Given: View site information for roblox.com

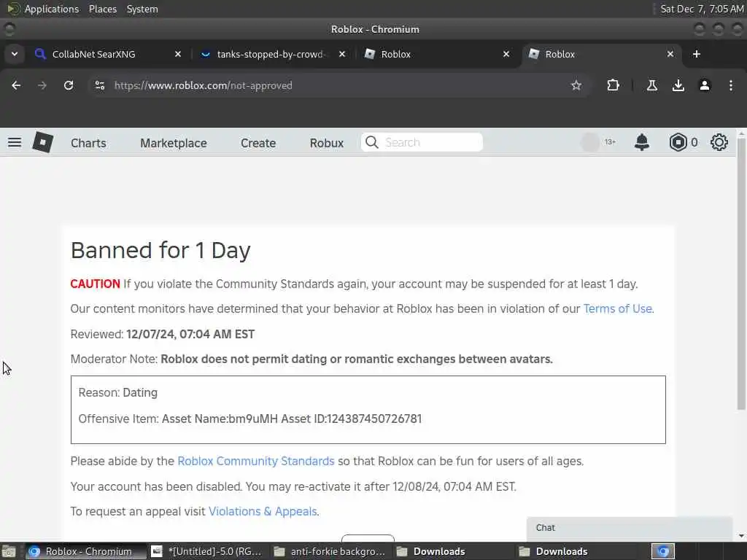Looking at the screenshot, I should [x=99, y=85].
